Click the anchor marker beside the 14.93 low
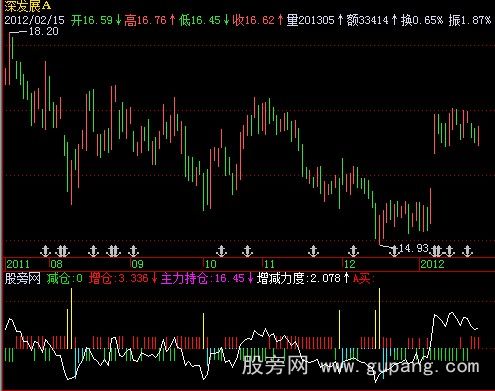This screenshot has width=495, height=391. coord(394,251)
